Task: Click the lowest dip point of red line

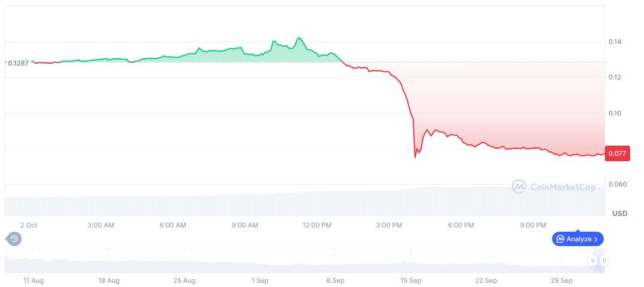Action: click(x=415, y=158)
